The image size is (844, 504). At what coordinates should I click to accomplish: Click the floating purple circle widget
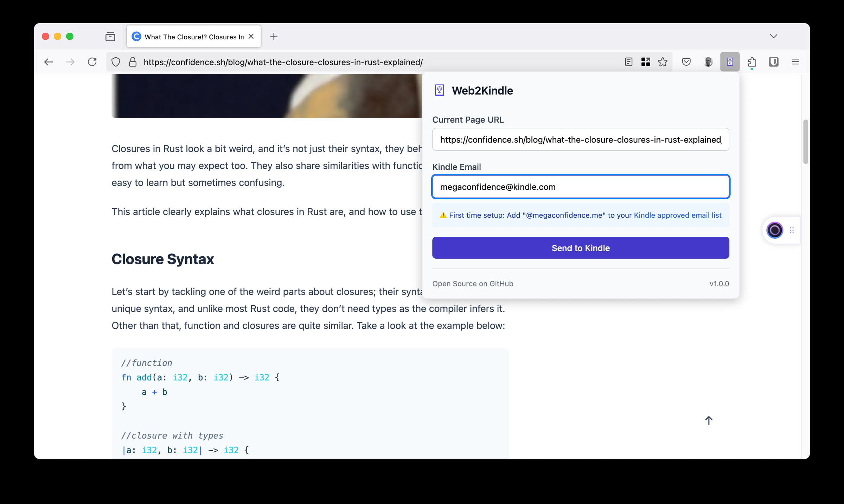pos(774,230)
